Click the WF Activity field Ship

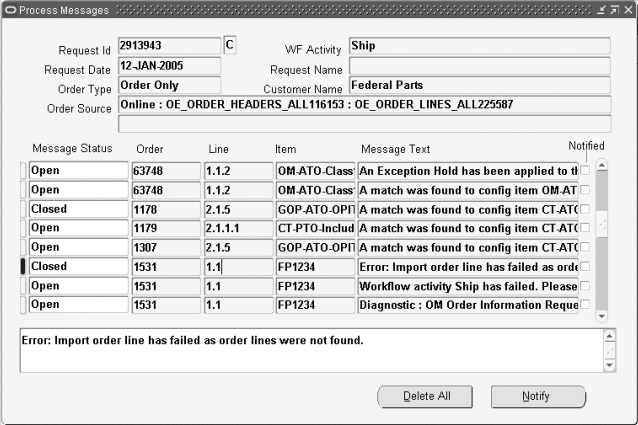pyautogui.click(x=480, y=46)
